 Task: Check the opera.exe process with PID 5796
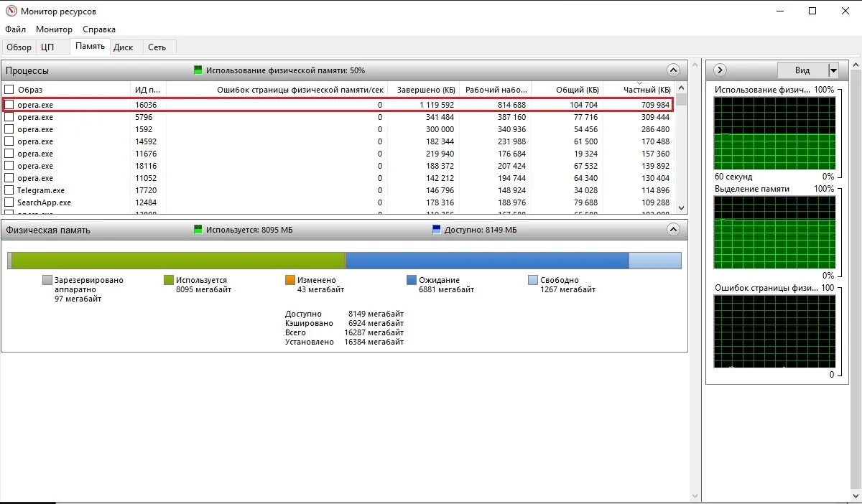[x=9, y=117]
